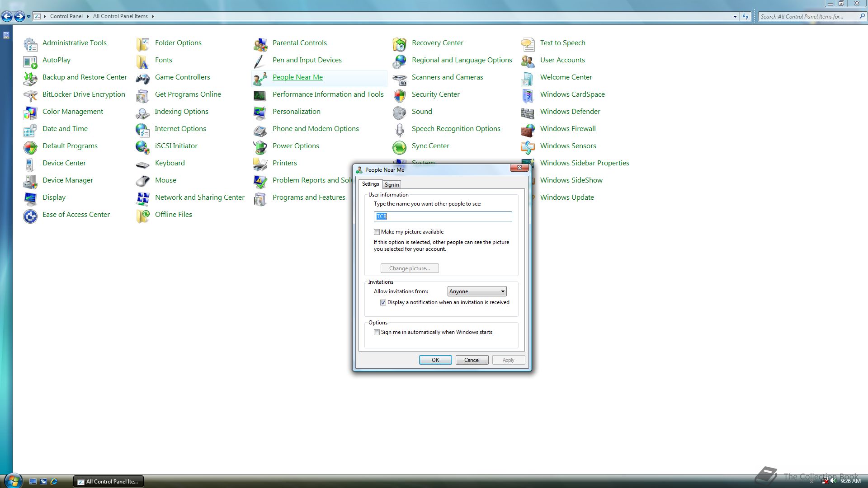Go back using the Back arrow button
This screenshot has height=488, width=868.
coord(7,17)
